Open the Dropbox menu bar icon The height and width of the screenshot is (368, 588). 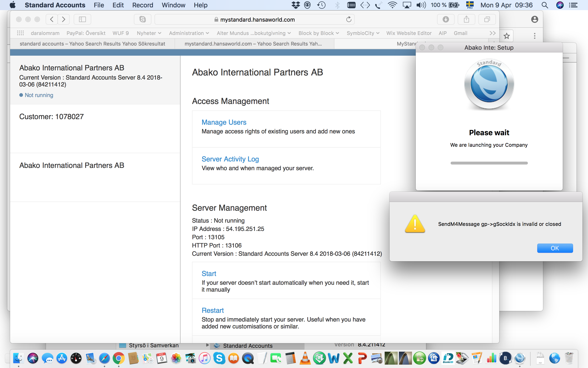click(295, 5)
